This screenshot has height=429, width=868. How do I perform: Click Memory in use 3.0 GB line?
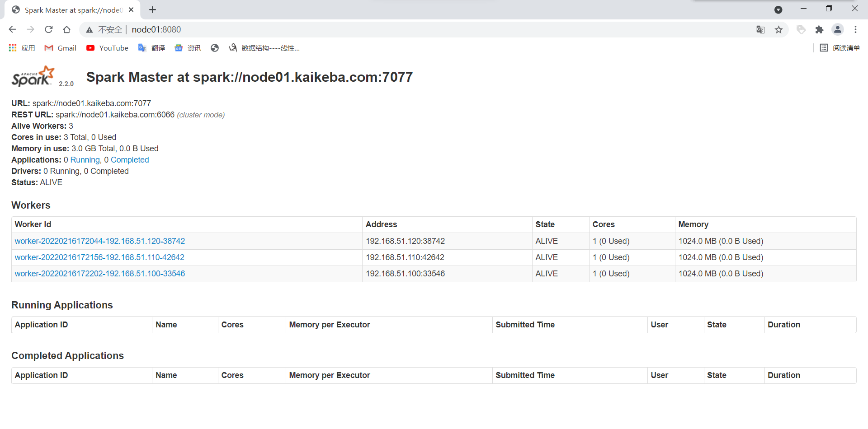coord(85,149)
